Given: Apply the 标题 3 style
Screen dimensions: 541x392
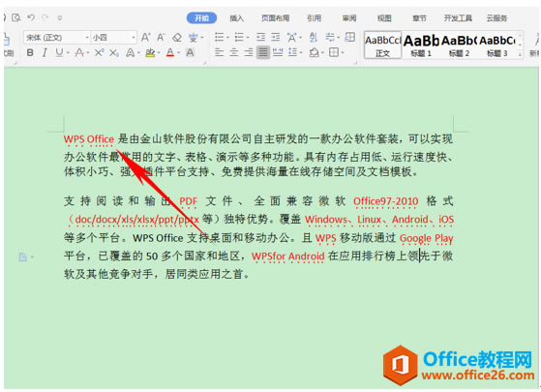Looking at the screenshot, I should click(x=497, y=45).
